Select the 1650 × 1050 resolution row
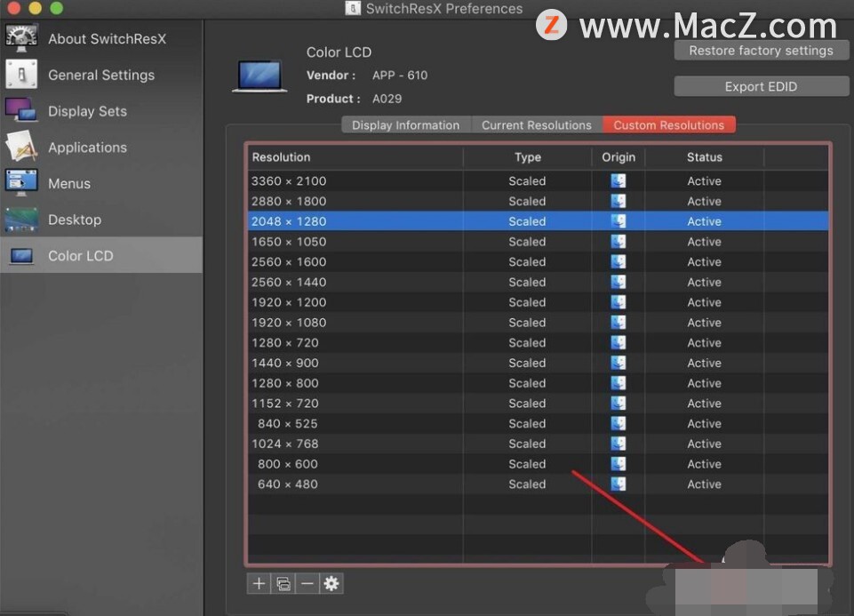 (539, 241)
